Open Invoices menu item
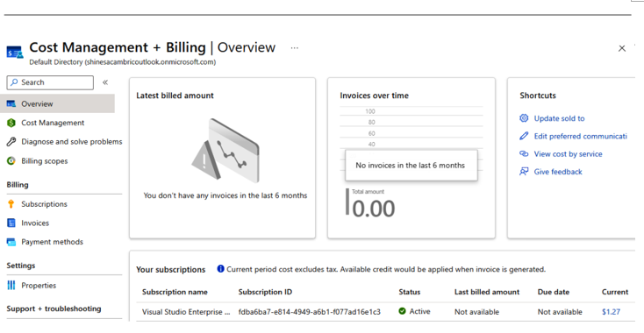Viewport: 644px width, 333px height. click(x=35, y=223)
